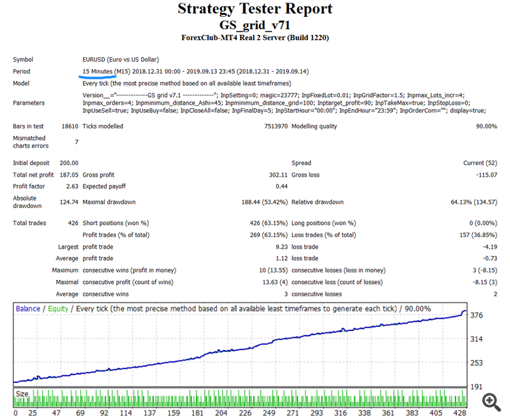Click the Profit factor 2.63 value
Image resolution: width=510 pixels, height=420 pixels.
pos(72,186)
